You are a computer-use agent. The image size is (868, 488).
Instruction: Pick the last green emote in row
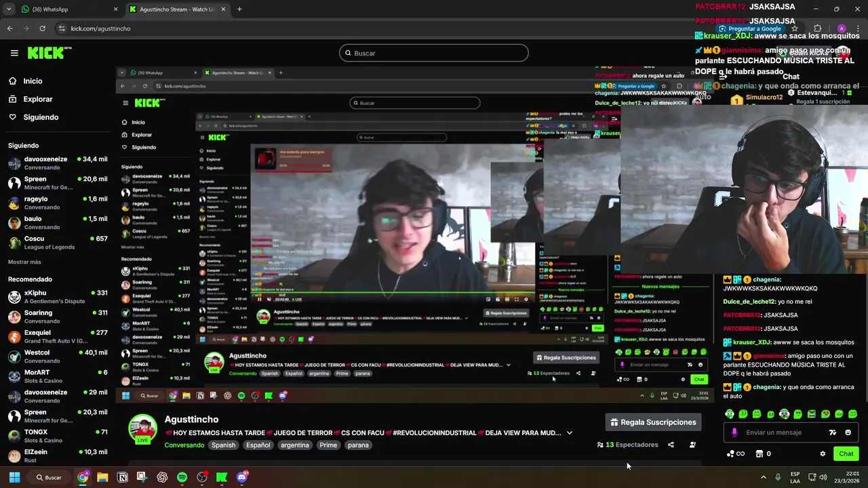pyautogui.click(x=852, y=413)
